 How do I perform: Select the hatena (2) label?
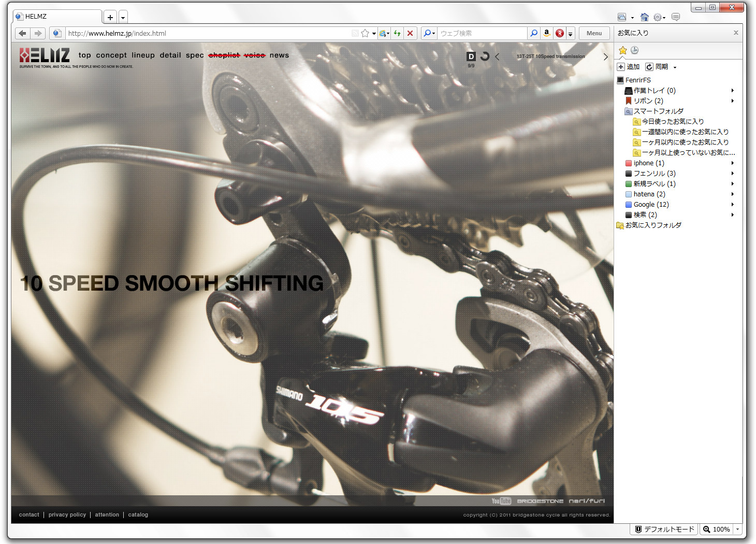click(645, 194)
